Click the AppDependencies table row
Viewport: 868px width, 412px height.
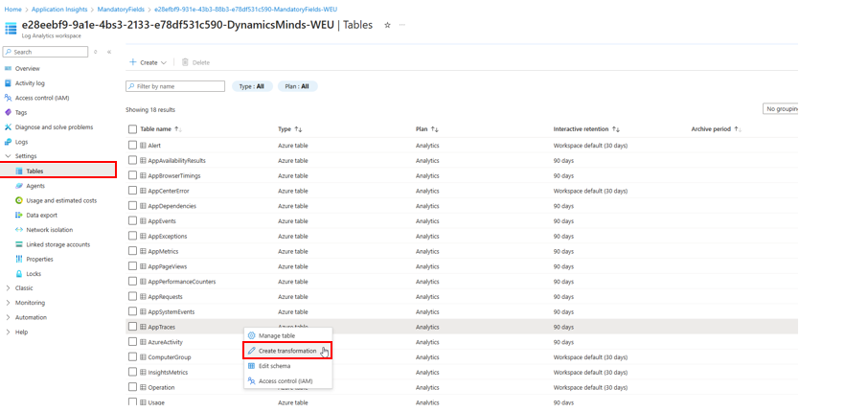coord(462,206)
